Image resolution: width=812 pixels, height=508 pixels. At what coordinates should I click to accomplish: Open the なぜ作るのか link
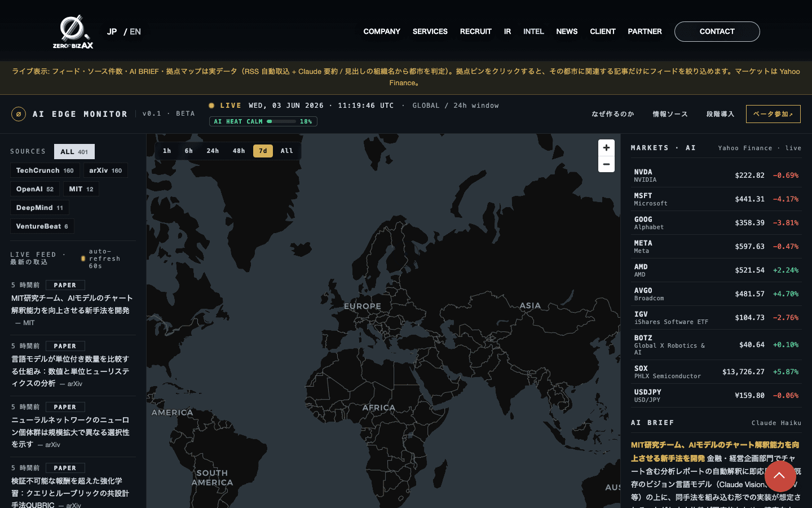pyautogui.click(x=613, y=114)
